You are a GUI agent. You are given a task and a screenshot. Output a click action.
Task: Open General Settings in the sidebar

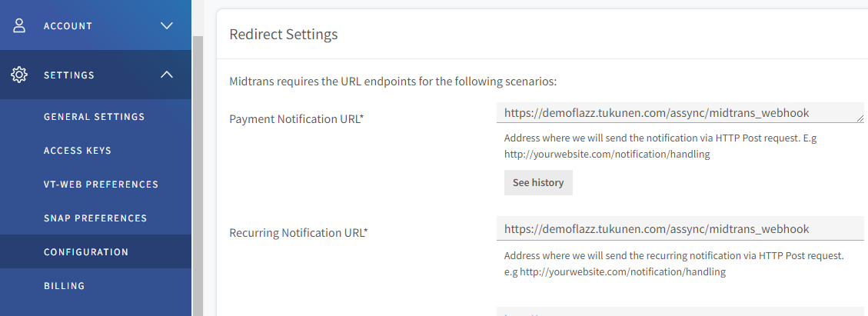94,117
